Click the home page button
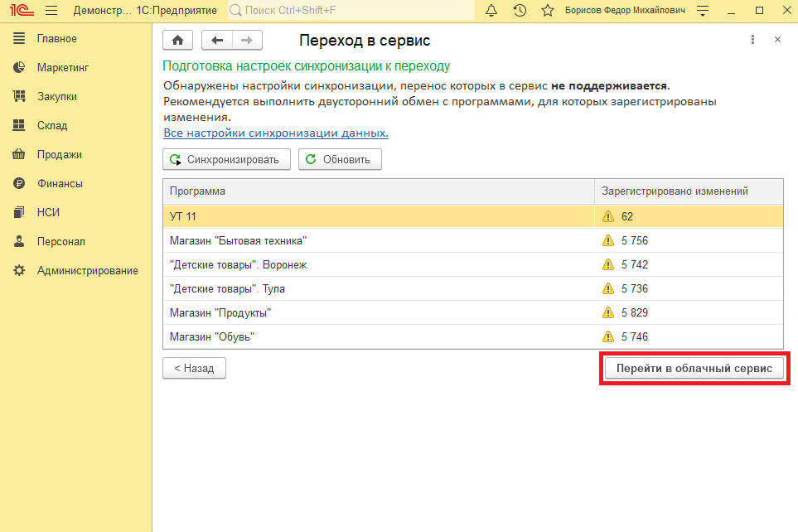The image size is (798, 532). point(177,41)
